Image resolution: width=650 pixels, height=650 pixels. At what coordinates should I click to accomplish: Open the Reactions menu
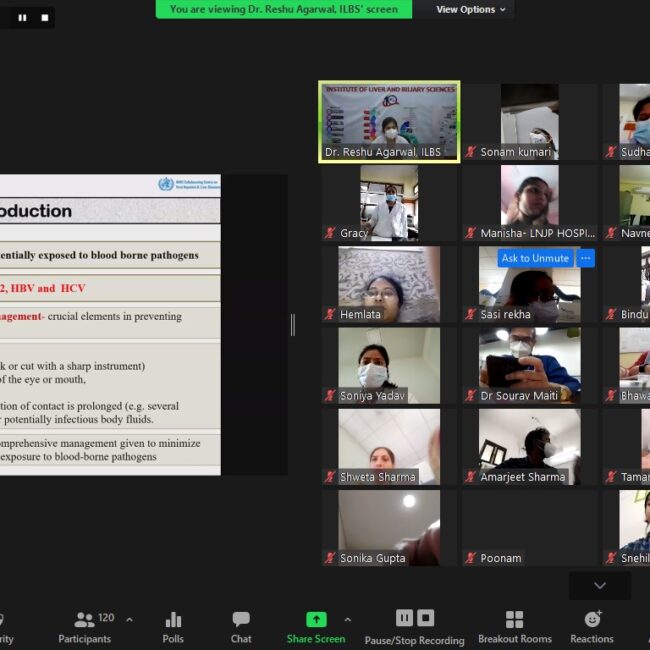pos(592,625)
